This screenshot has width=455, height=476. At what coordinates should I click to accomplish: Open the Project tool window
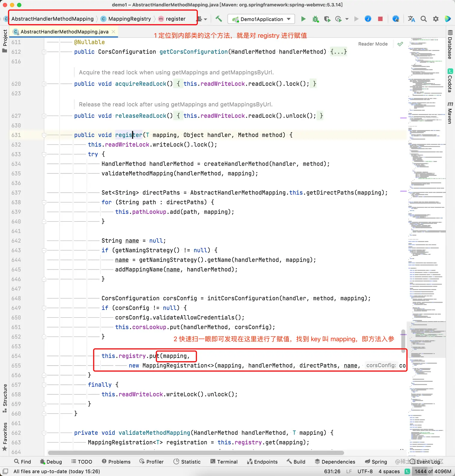pos(5,41)
